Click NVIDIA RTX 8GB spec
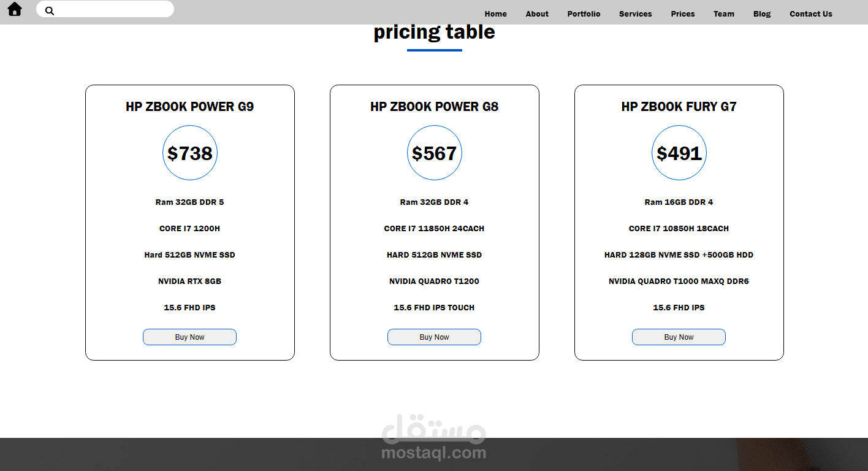868x471 pixels. (190, 281)
